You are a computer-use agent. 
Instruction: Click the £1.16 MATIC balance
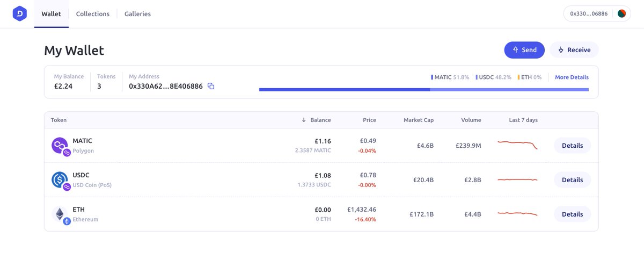[323, 141]
